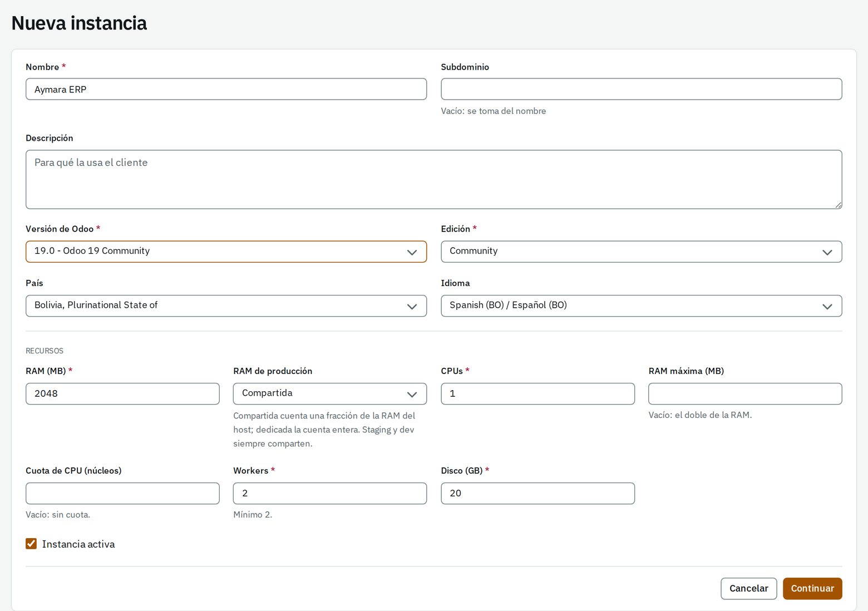Screen dimensions: 868x611
Task: Click the 'Vacío: sin cuota.' hint
Action: (x=58, y=515)
